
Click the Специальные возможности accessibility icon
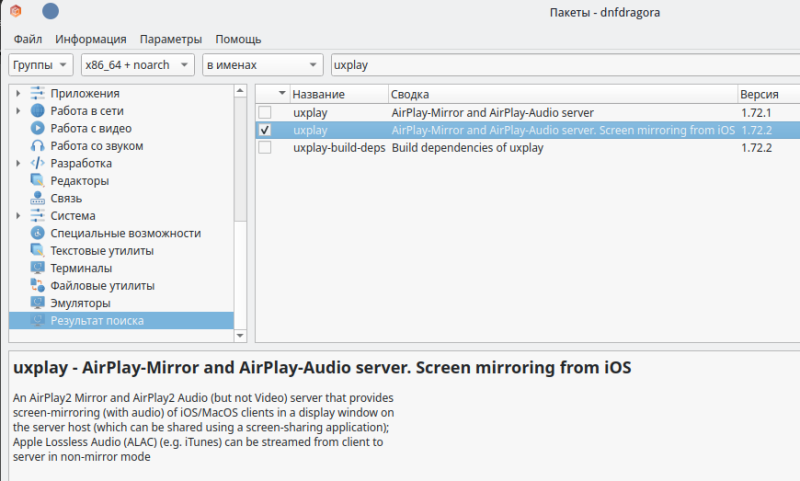(38, 233)
